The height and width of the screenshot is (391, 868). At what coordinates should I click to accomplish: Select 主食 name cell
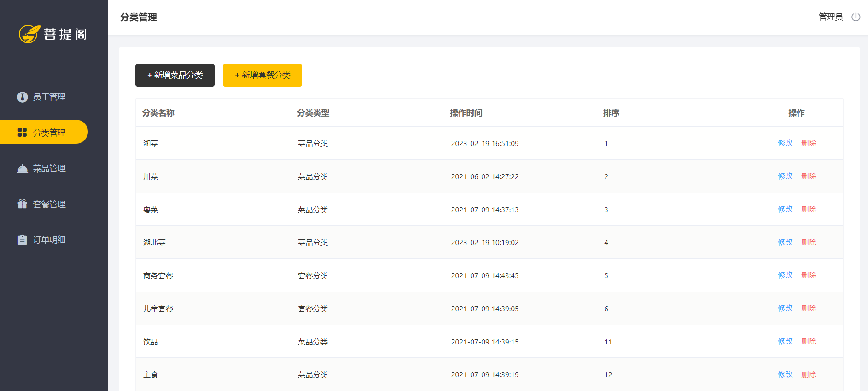tap(151, 375)
